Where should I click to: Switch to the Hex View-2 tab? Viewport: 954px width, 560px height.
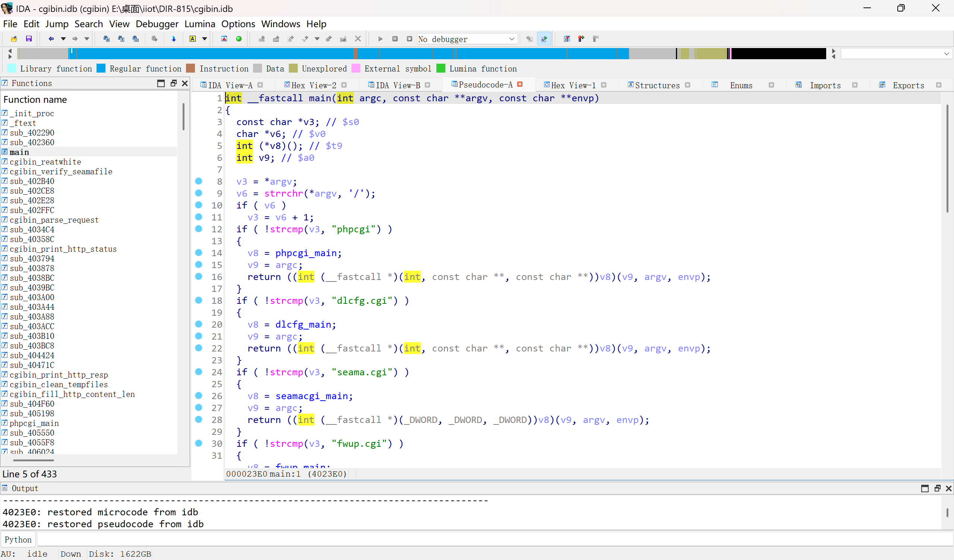(x=314, y=85)
